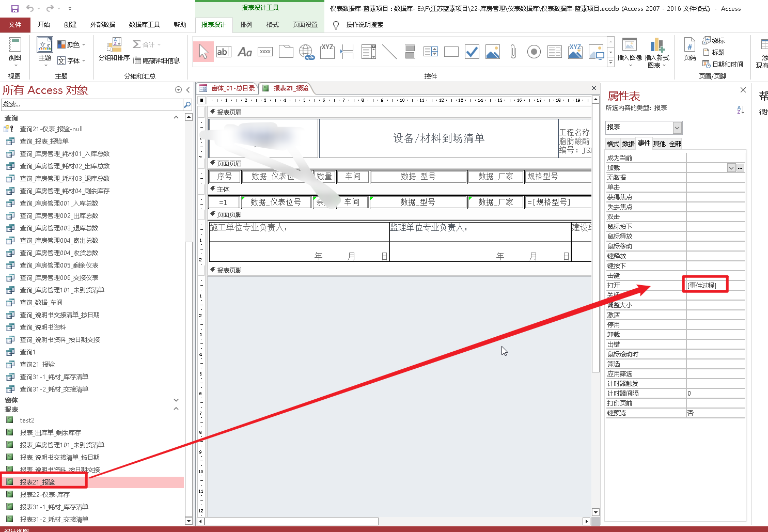This screenshot has height=532, width=768.
Task: Choose the Select pointer tool in controls
Action: (203, 52)
